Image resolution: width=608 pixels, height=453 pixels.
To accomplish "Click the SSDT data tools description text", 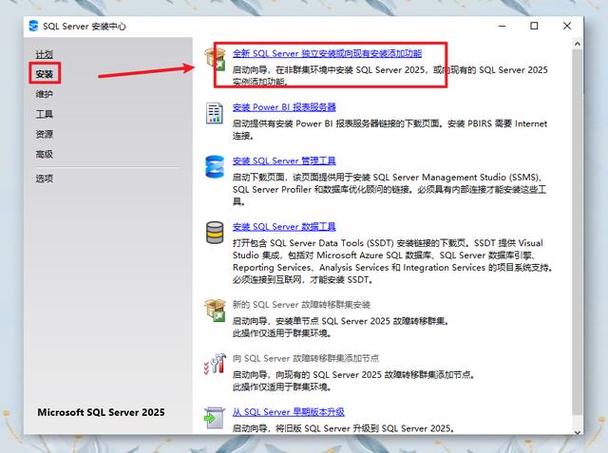I will pyautogui.click(x=392, y=261).
